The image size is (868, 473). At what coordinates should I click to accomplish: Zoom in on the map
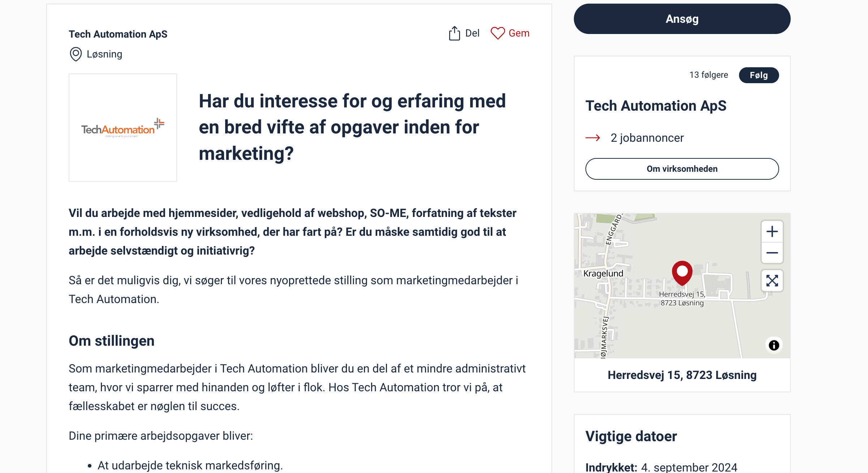point(772,231)
